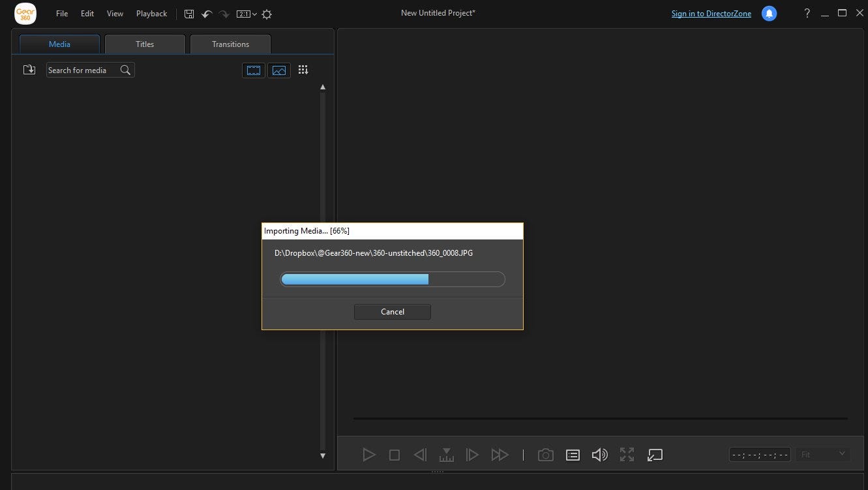Click the Importing Media progress bar
The image size is (868, 490).
click(x=393, y=279)
